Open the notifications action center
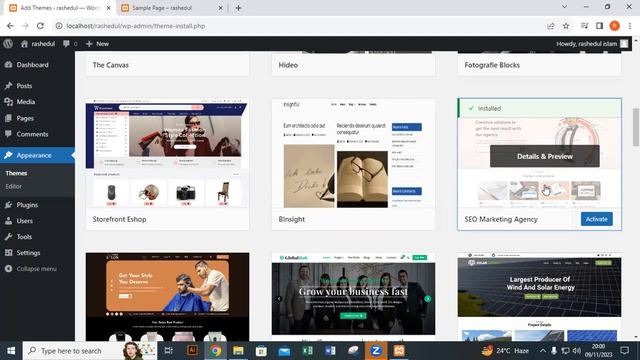The image size is (640, 360). click(x=624, y=351)
